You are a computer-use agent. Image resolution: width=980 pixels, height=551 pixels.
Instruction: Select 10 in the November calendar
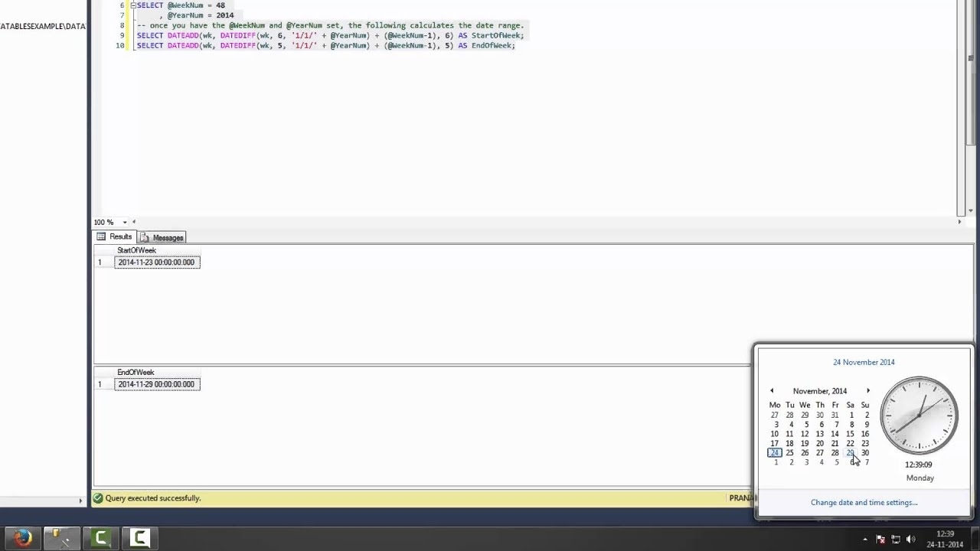pos(775,434)
